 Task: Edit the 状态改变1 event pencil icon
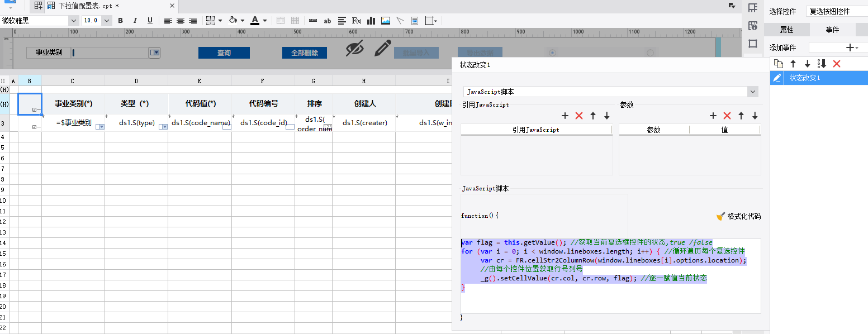click(x=777, y=78)
